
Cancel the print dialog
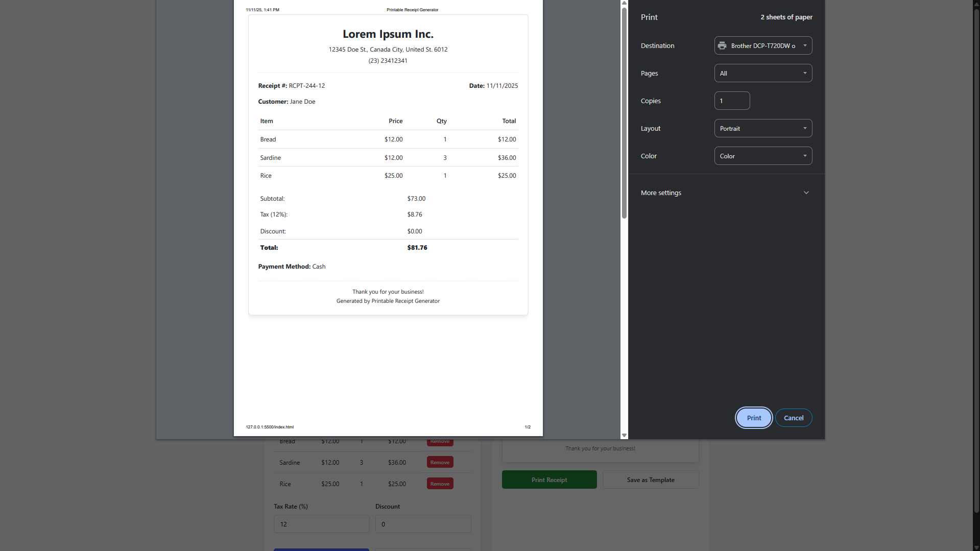(793, 418)
